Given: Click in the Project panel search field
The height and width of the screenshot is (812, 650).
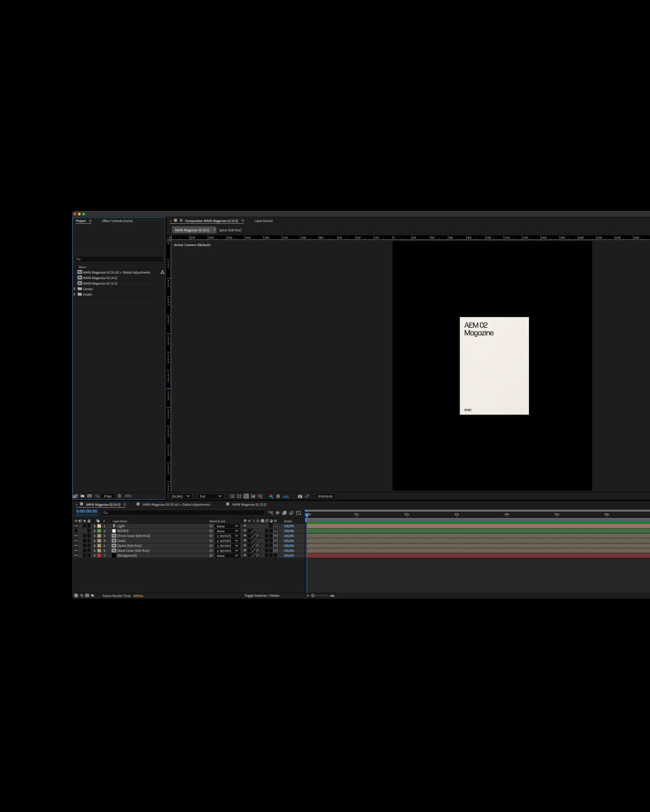Looking at the screenshot, I should (x=119, y=259).
